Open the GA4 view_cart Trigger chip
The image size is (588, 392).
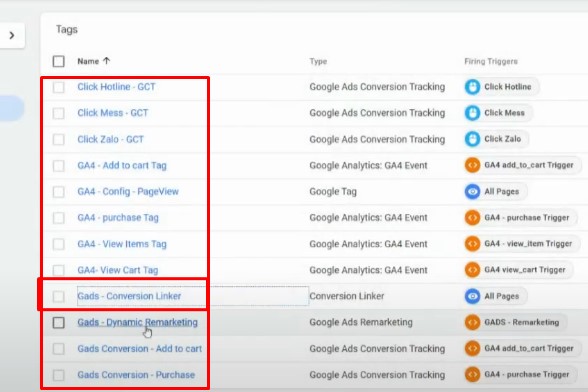pyautogui.click(x=519, y=270)
